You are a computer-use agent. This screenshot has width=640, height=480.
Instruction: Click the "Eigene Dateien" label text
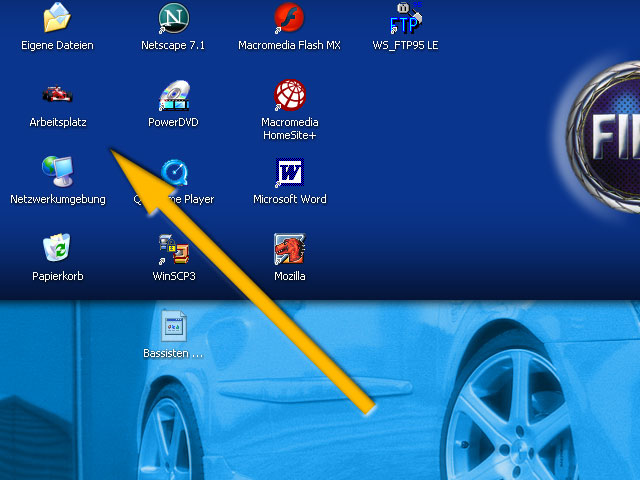[57, 45]
